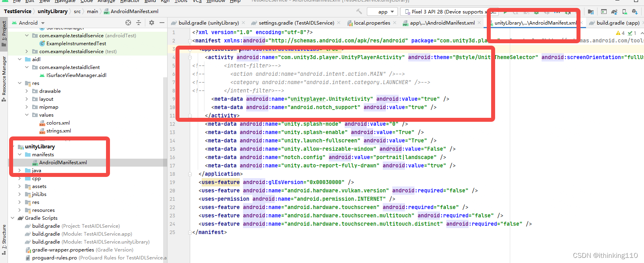Click main breadcrumb in navigation bar
Image resolution: width=644 pixels, height=263 pixels.
93,12
